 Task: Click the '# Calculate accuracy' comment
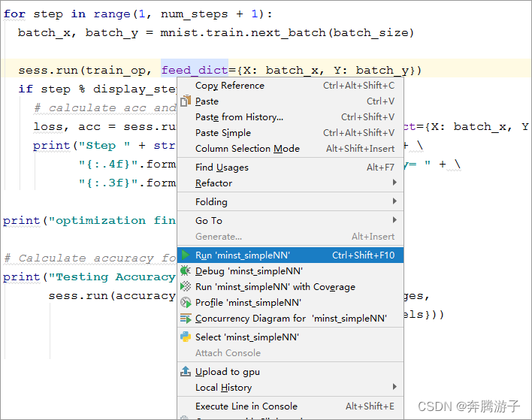pos(90,258)
